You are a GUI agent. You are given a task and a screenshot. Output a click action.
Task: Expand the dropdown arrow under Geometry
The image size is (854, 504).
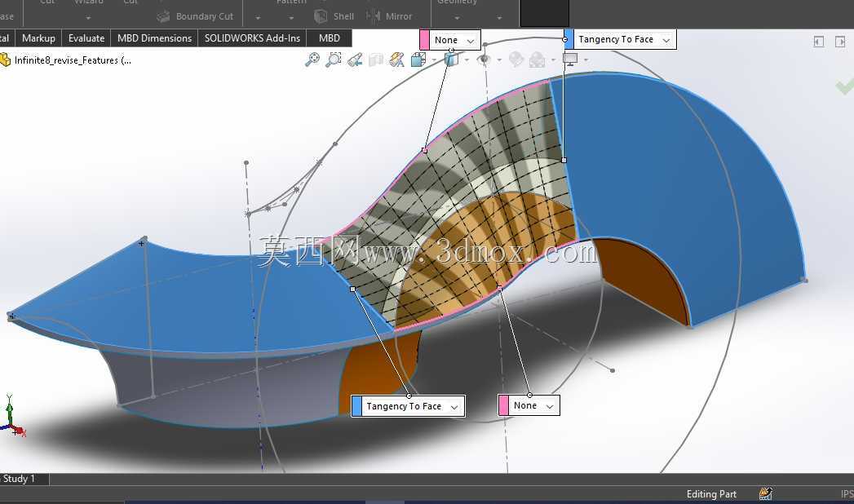pos(457,18)
